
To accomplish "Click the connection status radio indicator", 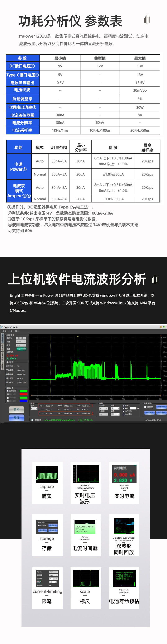I will point(32,420).
